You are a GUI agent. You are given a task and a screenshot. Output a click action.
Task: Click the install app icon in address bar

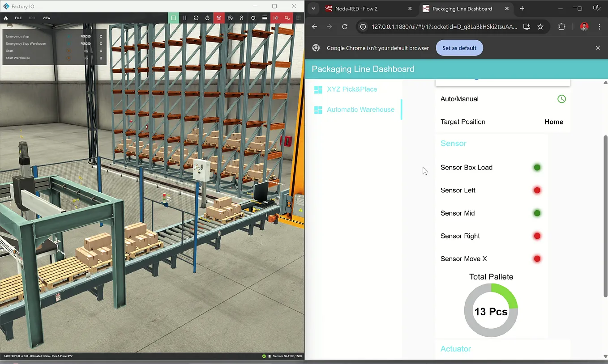click(527, 27)
